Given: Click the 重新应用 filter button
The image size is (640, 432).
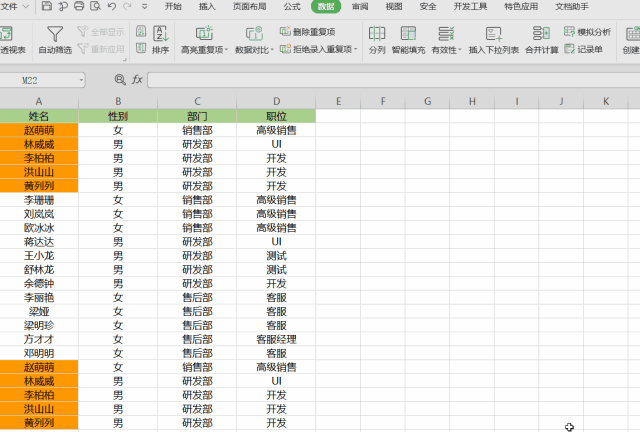Looking at the screenshot, I should 101,49.
